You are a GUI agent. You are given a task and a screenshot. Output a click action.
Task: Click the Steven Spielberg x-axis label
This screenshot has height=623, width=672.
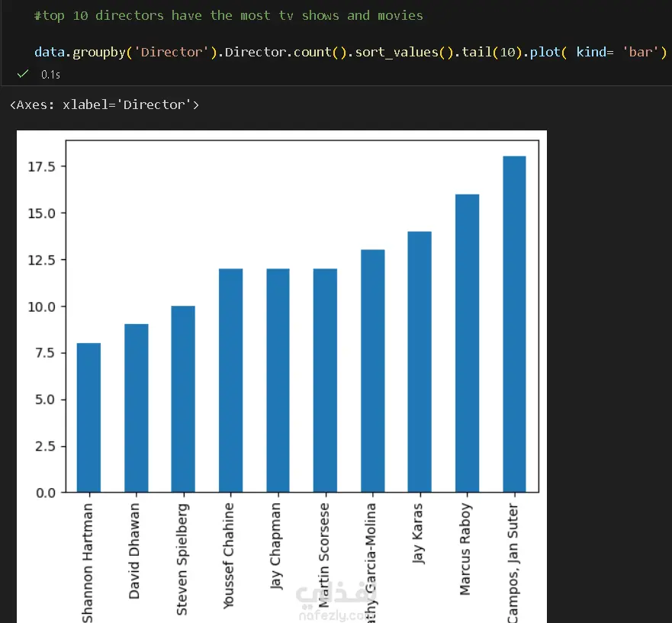click(182, 559)
